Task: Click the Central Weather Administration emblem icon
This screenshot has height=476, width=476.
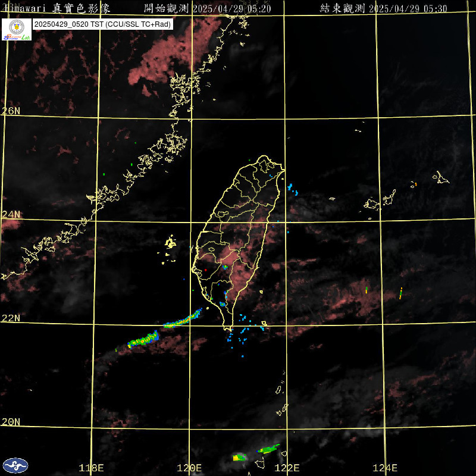Action: click(15, 465)
